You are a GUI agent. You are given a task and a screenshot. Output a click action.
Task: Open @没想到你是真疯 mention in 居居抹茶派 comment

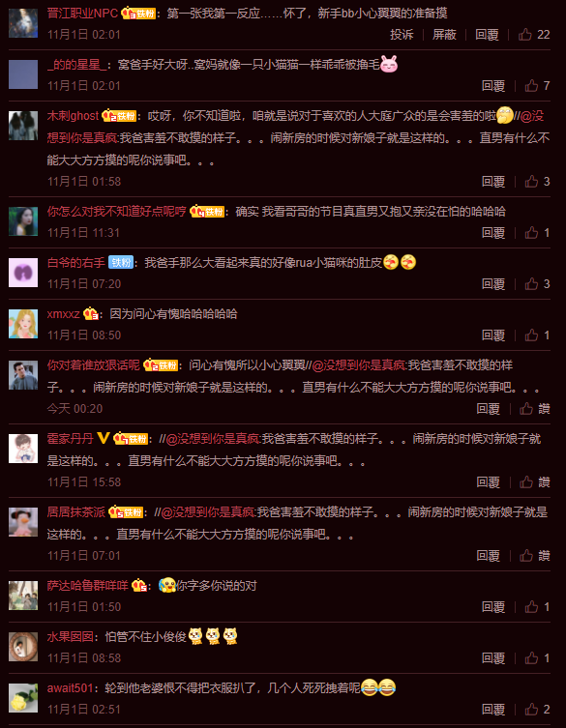[208, 512]
